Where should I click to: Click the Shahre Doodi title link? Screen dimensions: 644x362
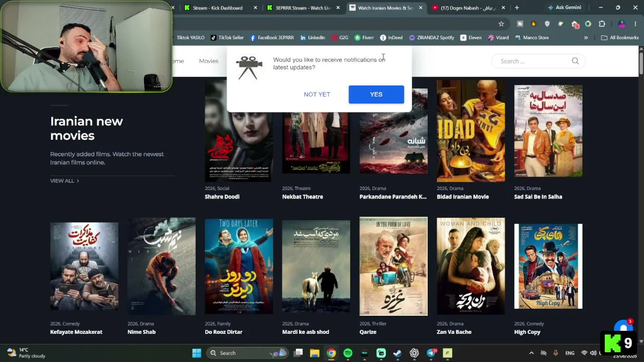(x=222, y=197)
